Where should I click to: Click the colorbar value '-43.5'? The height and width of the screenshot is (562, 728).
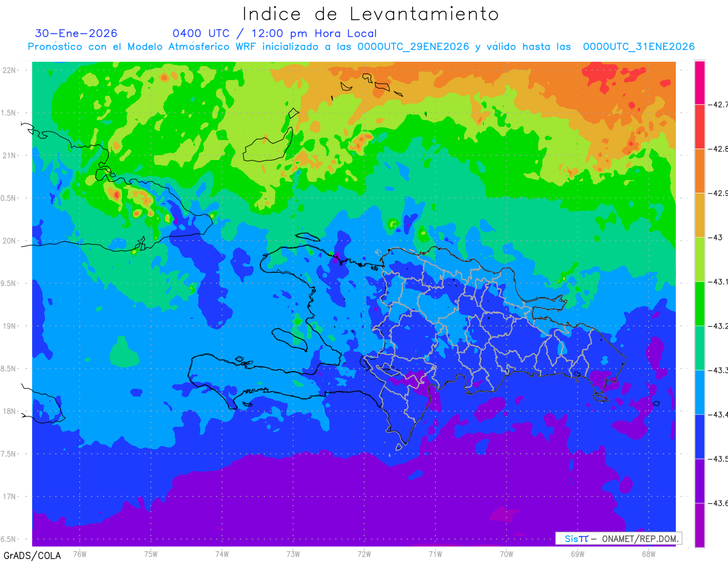tap(720, 458)
